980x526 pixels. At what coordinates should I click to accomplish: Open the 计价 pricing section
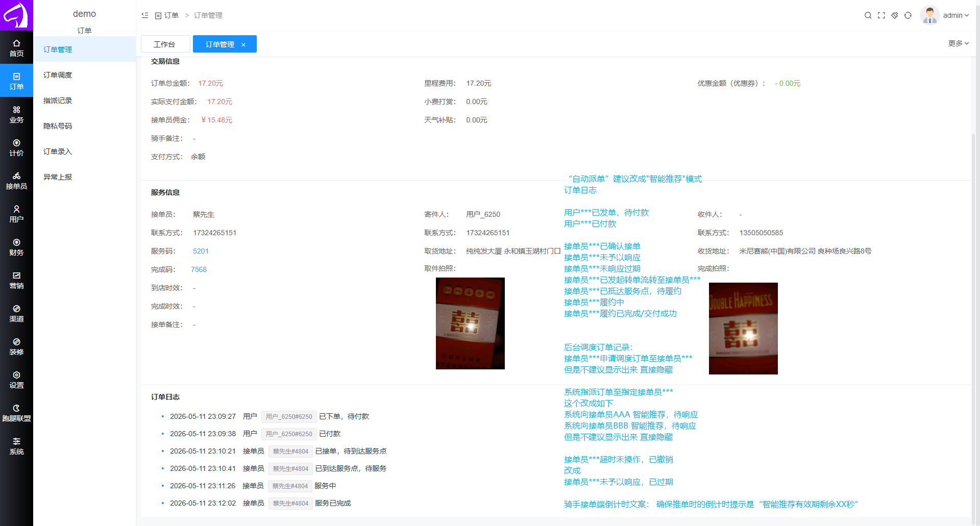16,147
